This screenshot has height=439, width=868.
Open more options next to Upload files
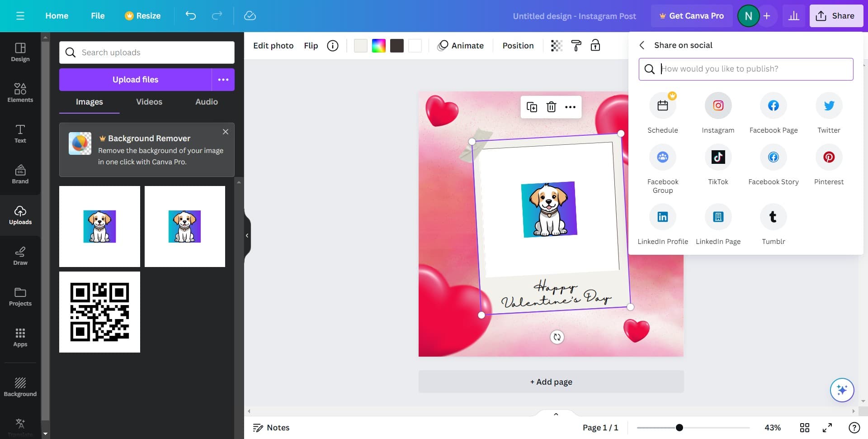(x=223, y=80)
